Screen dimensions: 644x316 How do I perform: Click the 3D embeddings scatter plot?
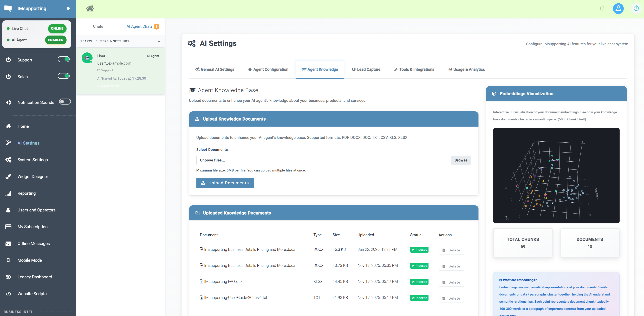(x=556, y=175)
